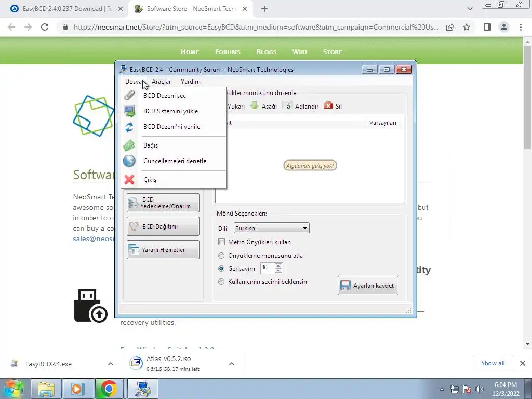Click the green money icon beside Bağış
Image resolution: width=532 pixels, height=399 pixels.
coord(129,145)
